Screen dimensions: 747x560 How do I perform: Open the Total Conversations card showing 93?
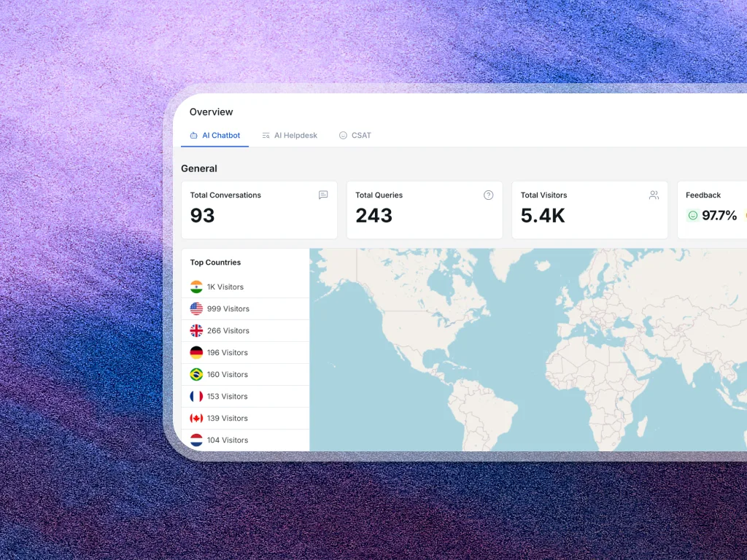pos(259,210)
